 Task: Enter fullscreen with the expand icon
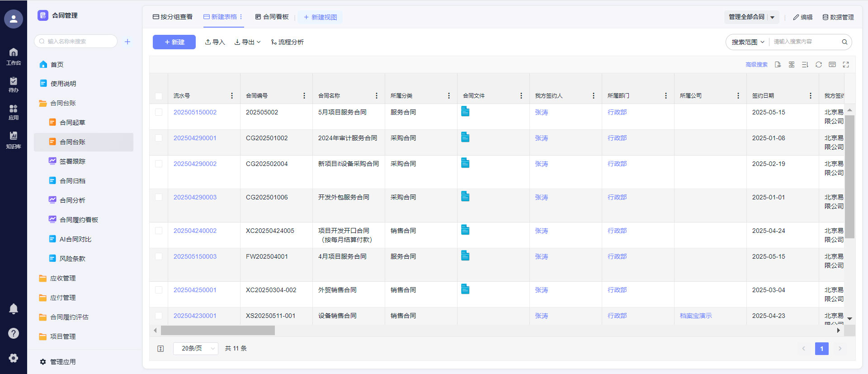tap(845, 65)
